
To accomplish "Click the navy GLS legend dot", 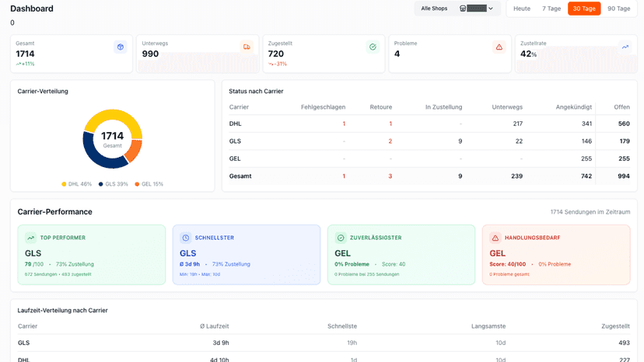I will (100, 184).
